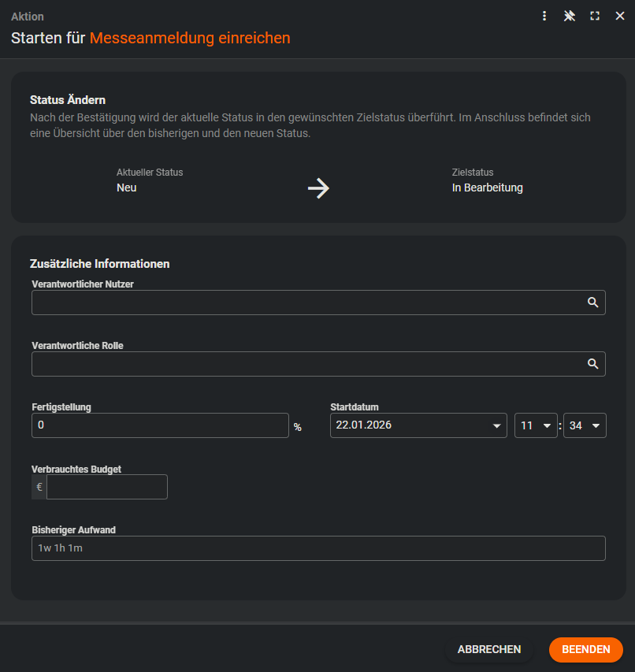Open the three-dot more options menu

(544, 16)
